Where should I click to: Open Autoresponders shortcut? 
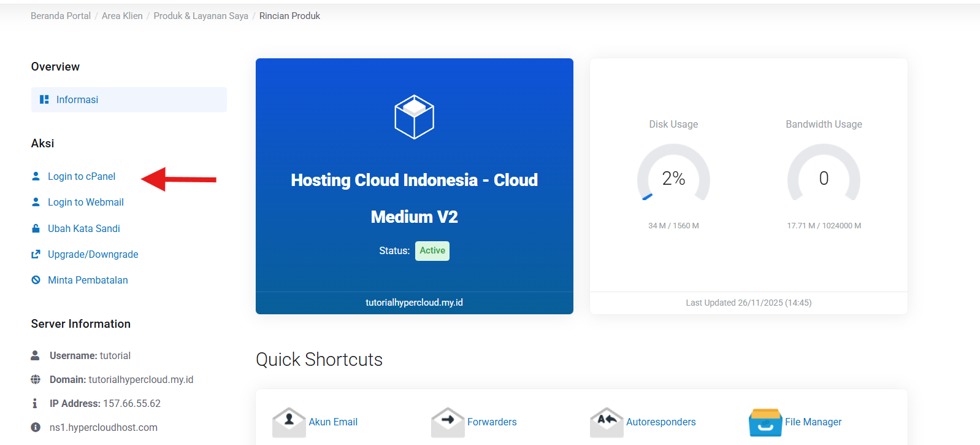[x=660, y=422]
